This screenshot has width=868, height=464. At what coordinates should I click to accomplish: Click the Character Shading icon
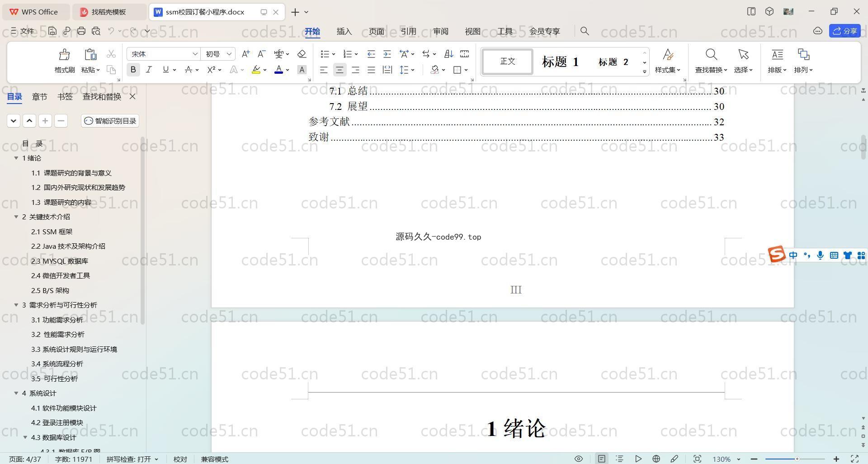click(302, 70)
